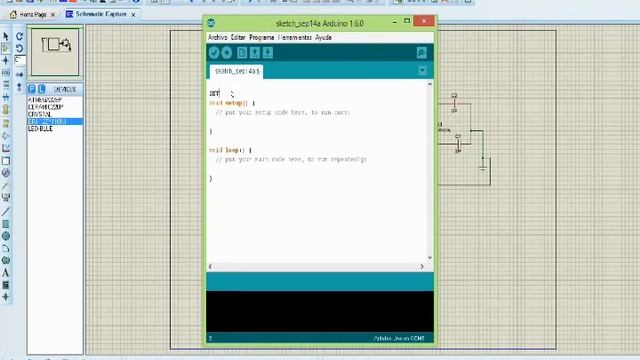Open an existing sketch with Open button
The width and height of the screenshot is (640, 360).
click(x=255, y=53)
